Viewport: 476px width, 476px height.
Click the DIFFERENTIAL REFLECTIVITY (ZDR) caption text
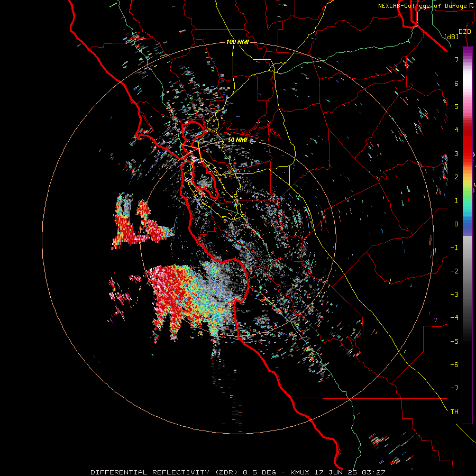[164, 472]
